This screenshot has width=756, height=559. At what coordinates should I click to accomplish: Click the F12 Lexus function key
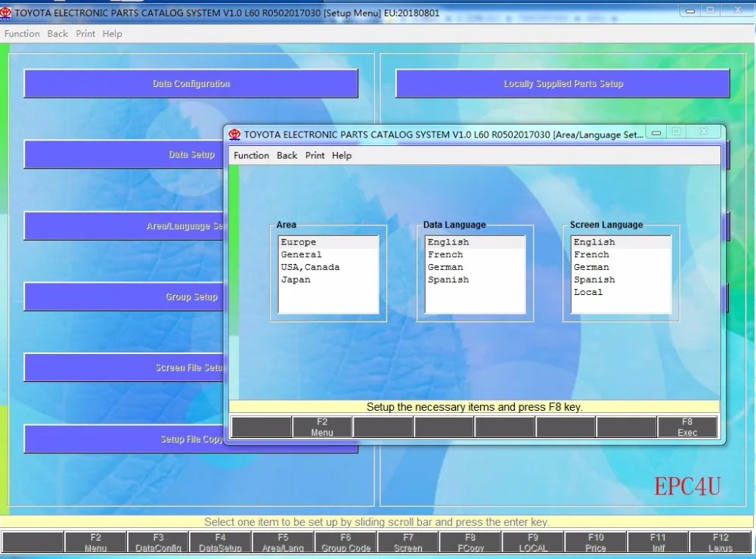(720, 542)
